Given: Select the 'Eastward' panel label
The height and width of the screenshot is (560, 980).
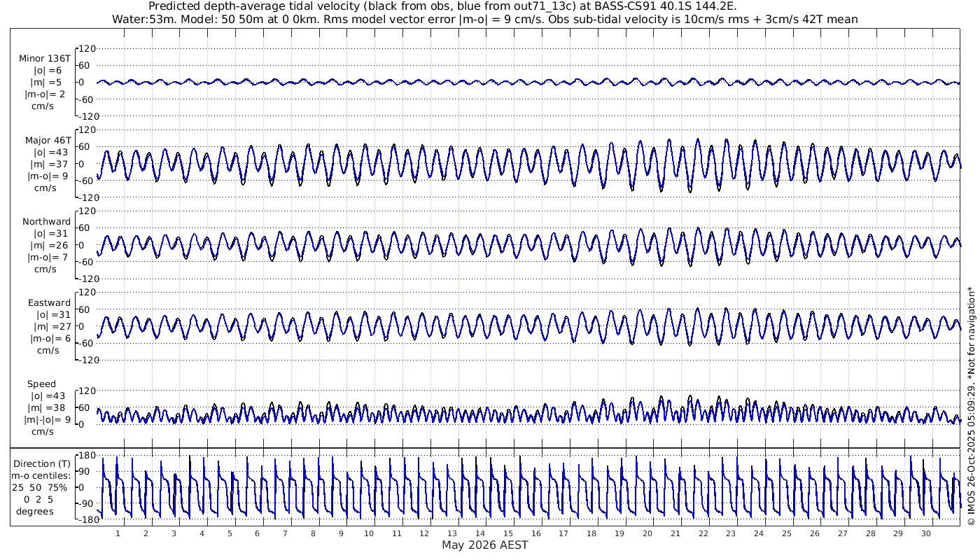Looking at the screenshot, I should click(49, 303).
